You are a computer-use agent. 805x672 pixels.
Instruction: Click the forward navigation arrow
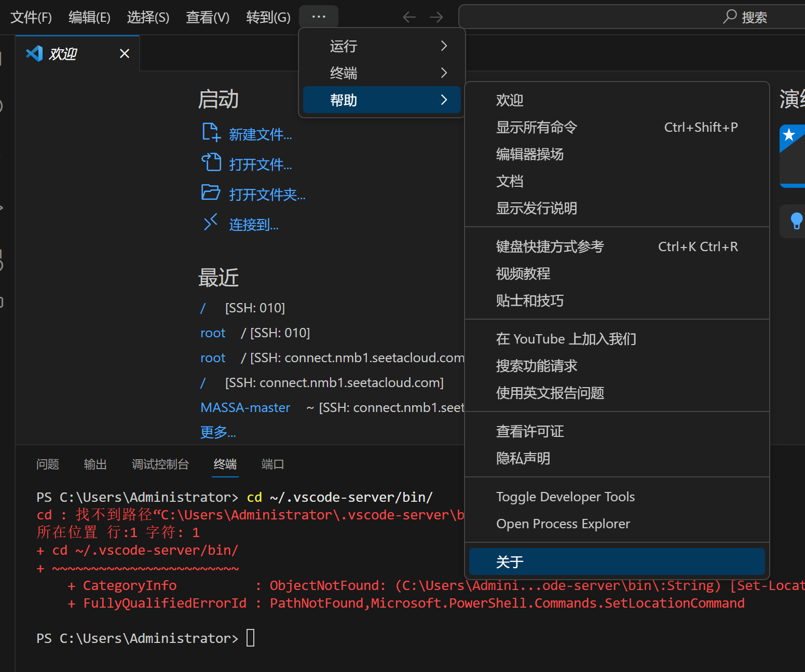coord(436,17)
